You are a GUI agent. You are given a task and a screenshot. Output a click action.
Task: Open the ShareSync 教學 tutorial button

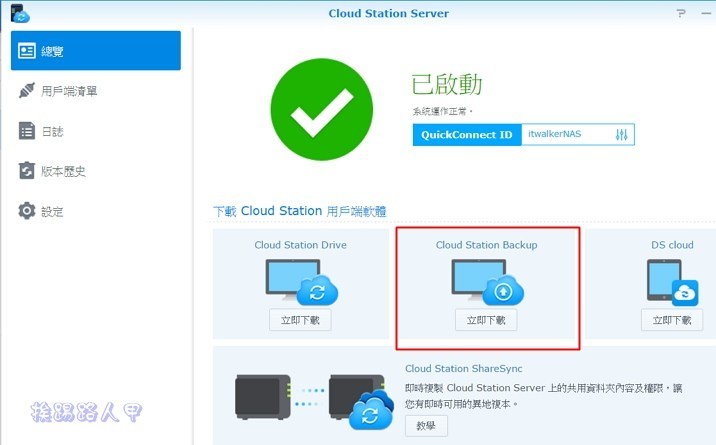coord(426,426)
